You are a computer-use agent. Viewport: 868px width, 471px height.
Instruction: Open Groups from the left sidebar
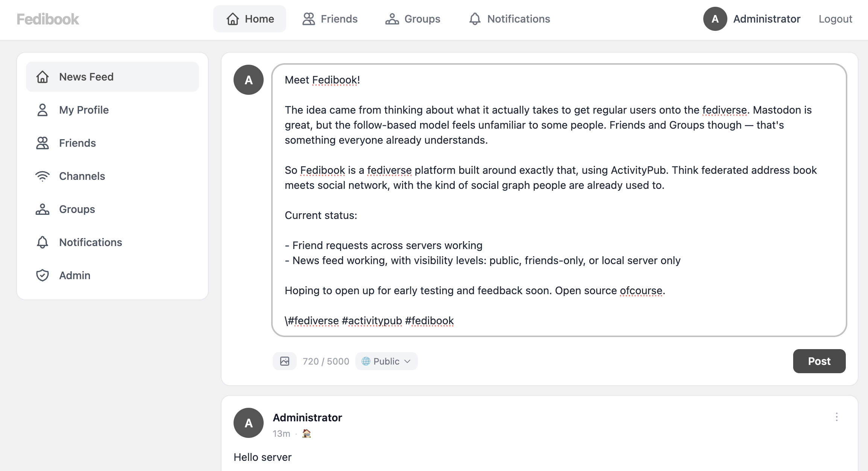click(77, 209)
